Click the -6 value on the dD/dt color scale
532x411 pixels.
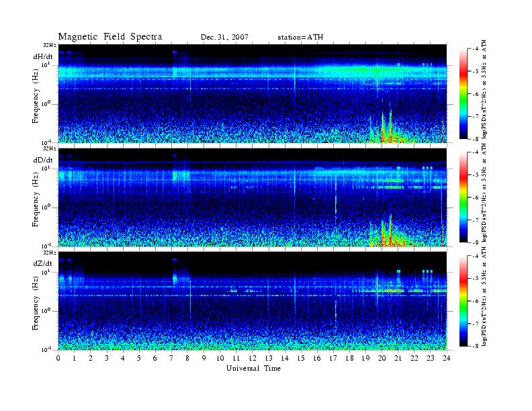(476, 197)
